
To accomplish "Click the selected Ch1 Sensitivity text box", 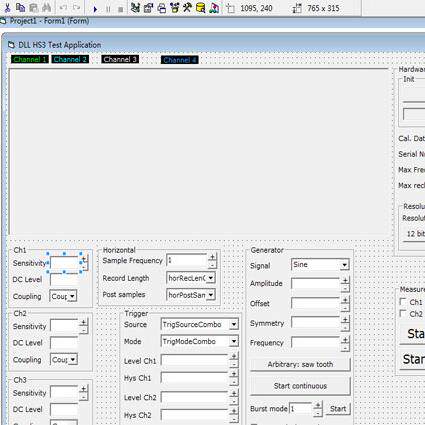I will [65, 263].
